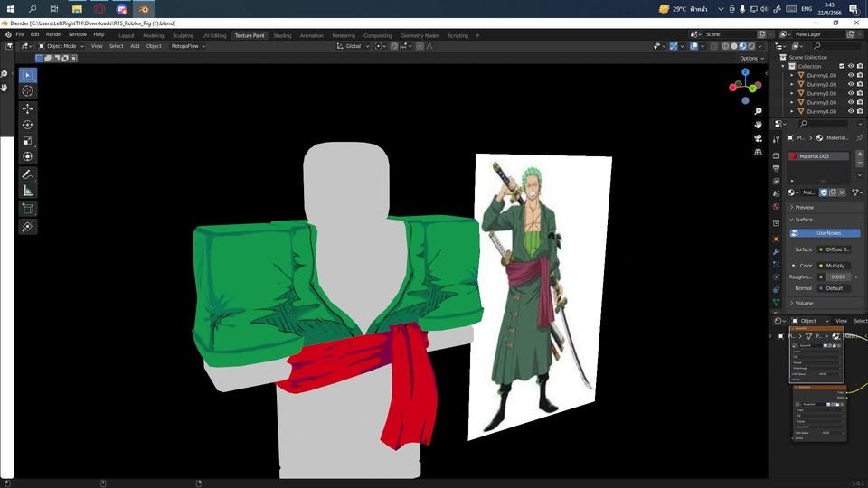Image resolution: width=868 pixels, height=488 pixels.
Task: Click the Blender logo menu icon
Action: point(8,34)
